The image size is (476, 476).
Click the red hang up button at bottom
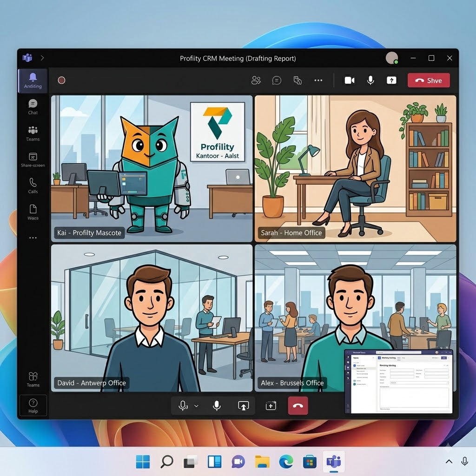click(x=298, y=405)
